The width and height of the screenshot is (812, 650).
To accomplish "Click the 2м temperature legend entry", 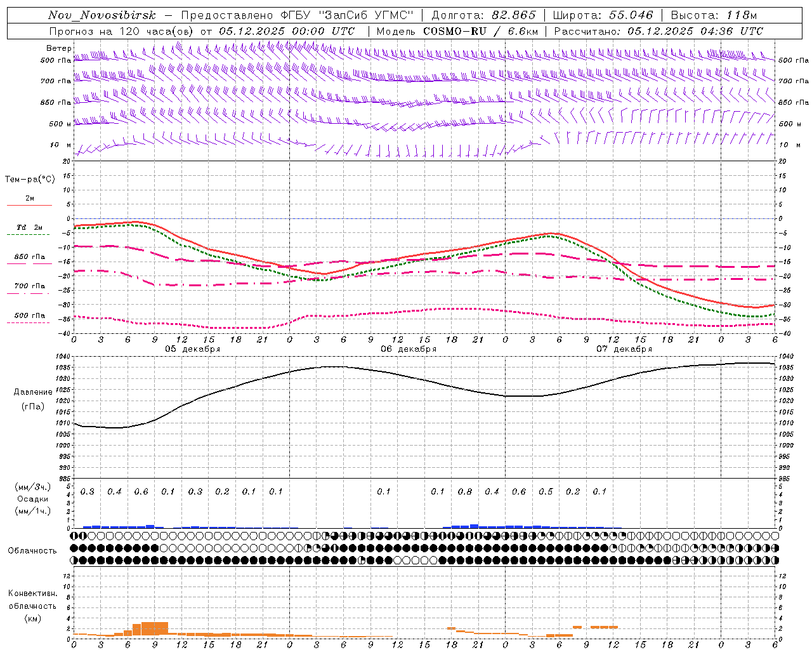I will (30, 199).
